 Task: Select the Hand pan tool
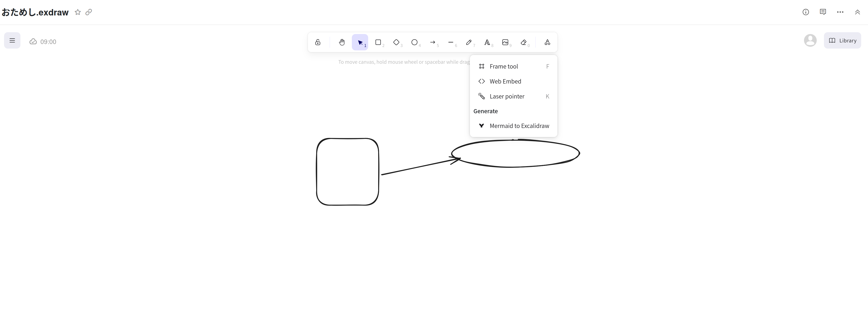pyautogui.click(x=342, y=42)
